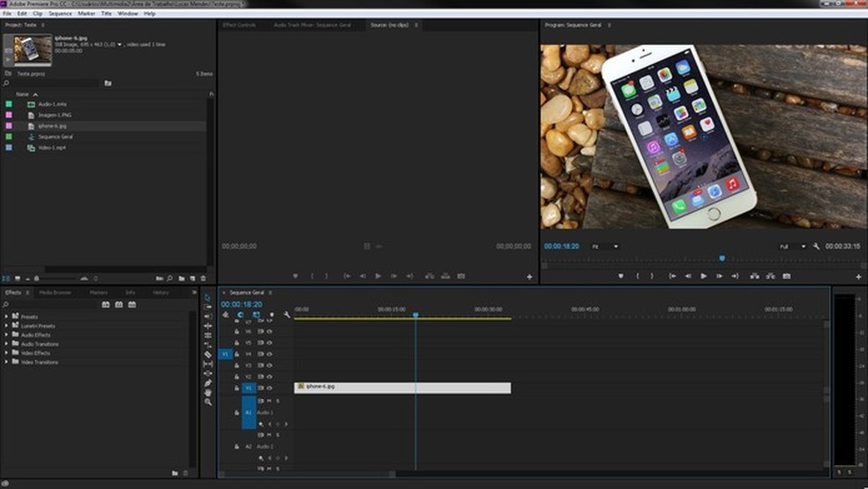Open Program monitor settings wrench icon
This screenshot has width=868, height=489.
(x=816, y=246)
